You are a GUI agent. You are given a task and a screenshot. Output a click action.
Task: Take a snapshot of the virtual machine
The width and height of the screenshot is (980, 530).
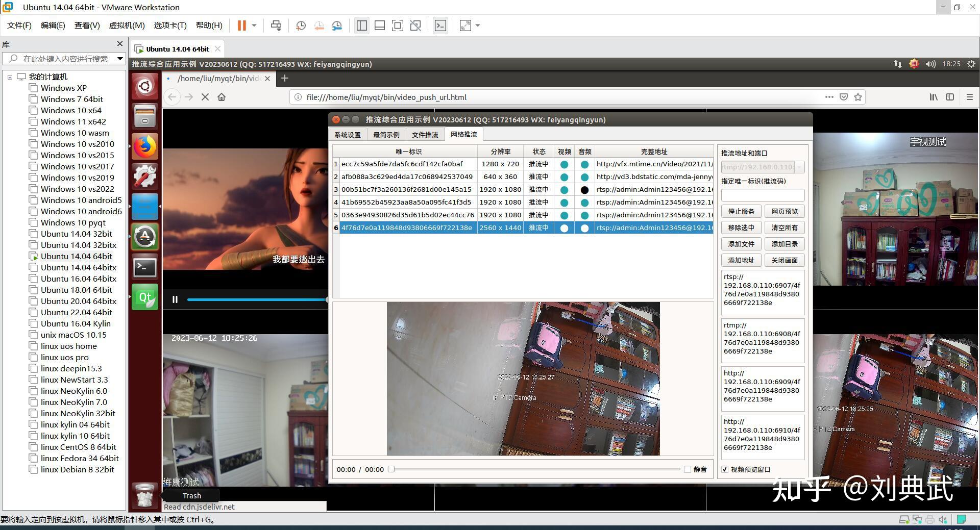point(301,25)
